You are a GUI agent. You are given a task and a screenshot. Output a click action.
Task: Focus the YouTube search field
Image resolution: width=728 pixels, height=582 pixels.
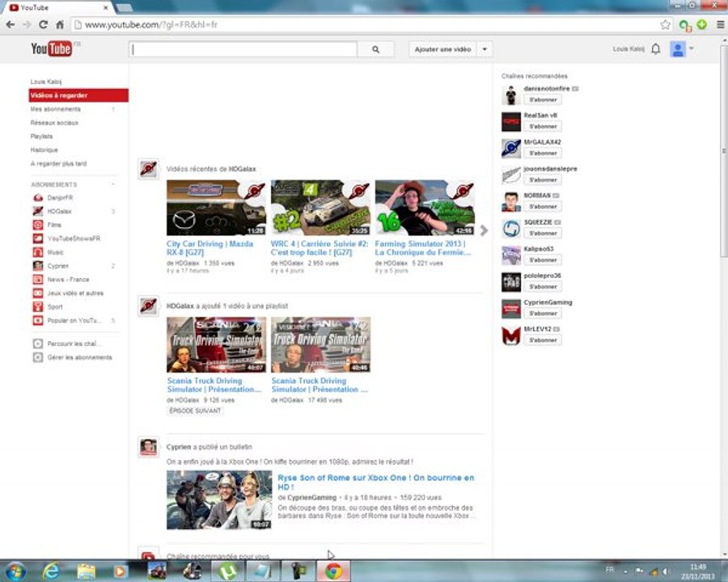tap(243, 49)
